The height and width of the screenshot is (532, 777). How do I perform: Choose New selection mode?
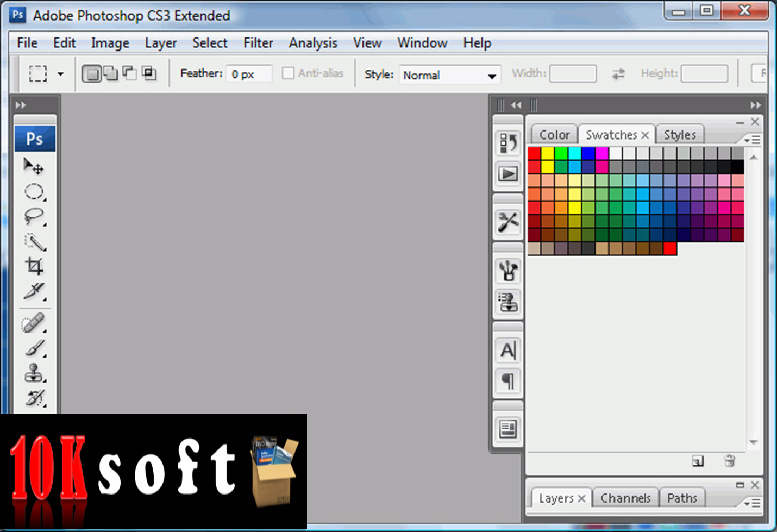point(91,73)
